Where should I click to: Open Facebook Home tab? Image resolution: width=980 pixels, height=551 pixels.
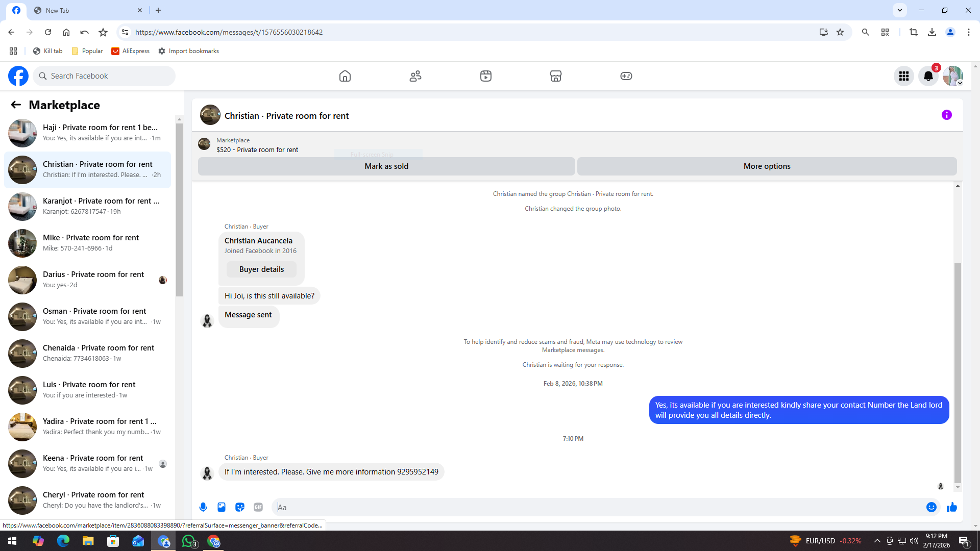(345, 76)
